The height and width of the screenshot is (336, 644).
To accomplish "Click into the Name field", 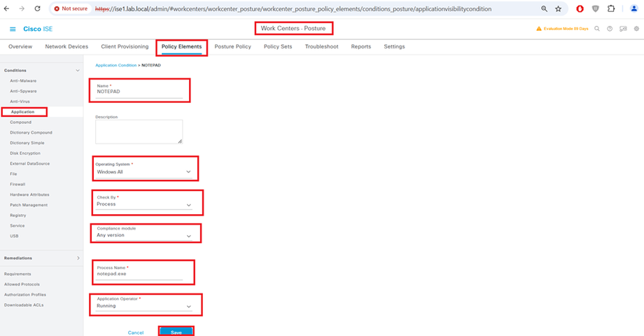I will point(139,92).
